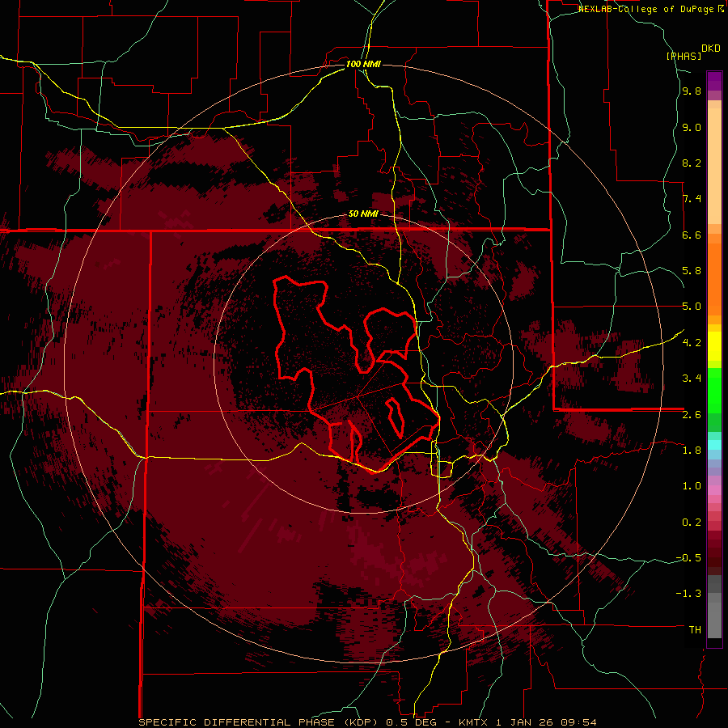This screenshot has height=728, width=728.
Task: Click the 4.2 scale value
Action: (692, 343)
